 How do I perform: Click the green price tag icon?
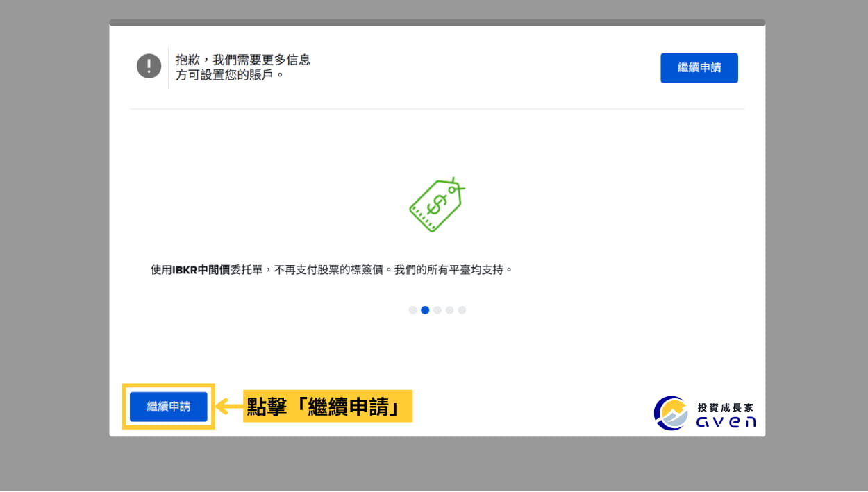(437, 204)
